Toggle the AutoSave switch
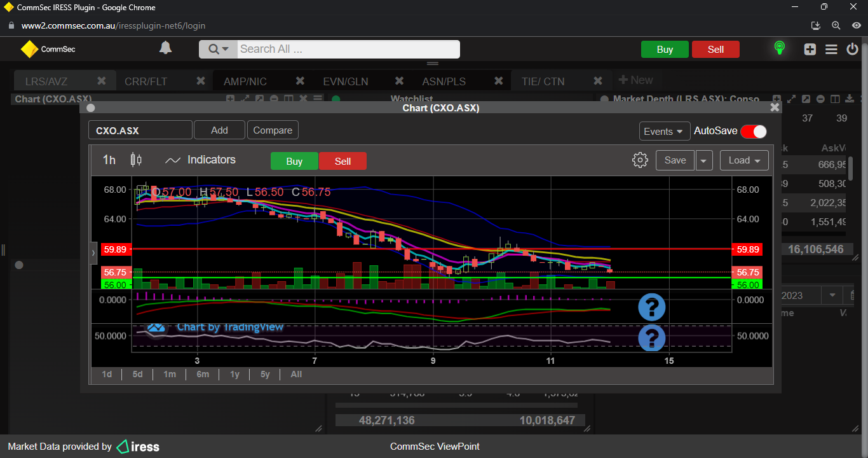 (753, 131)
